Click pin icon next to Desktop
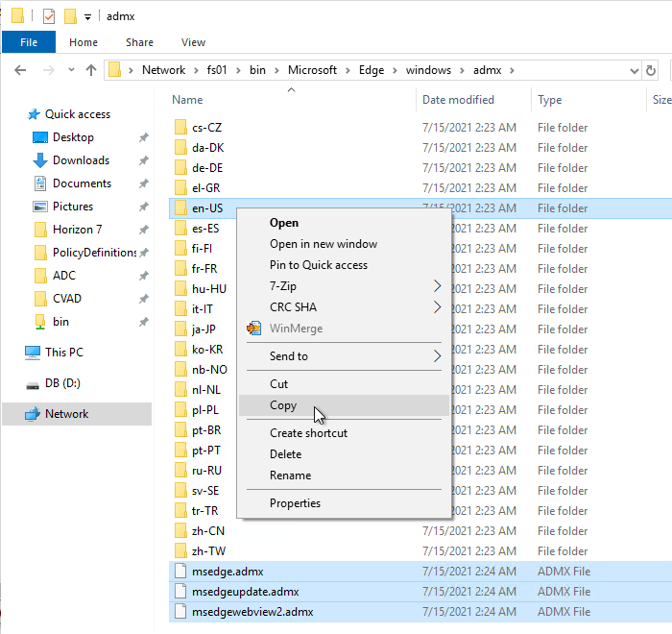672x634 pixels. [x=144, y=137]
